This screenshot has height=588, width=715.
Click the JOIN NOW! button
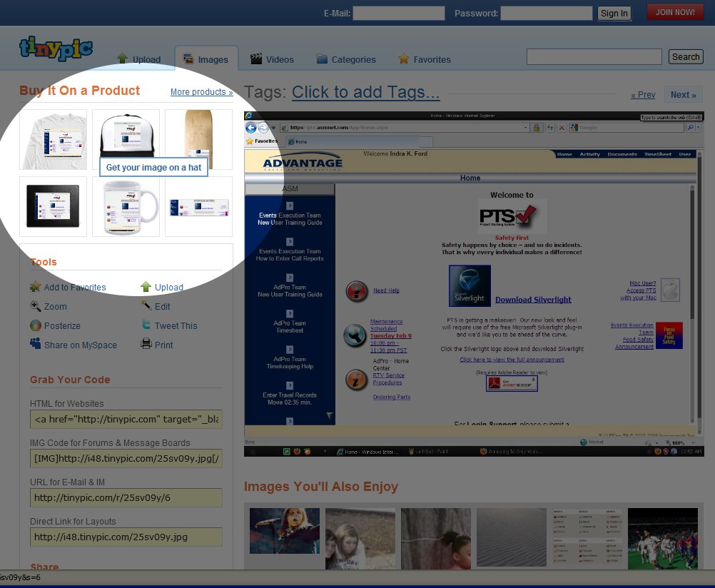pyautogui.click(x=674, y=12)
